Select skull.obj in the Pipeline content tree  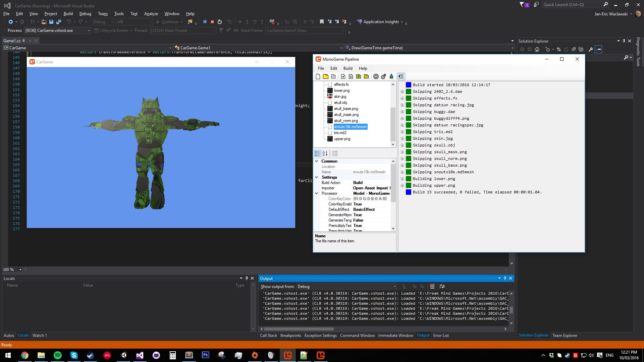(x=340, y=103)
